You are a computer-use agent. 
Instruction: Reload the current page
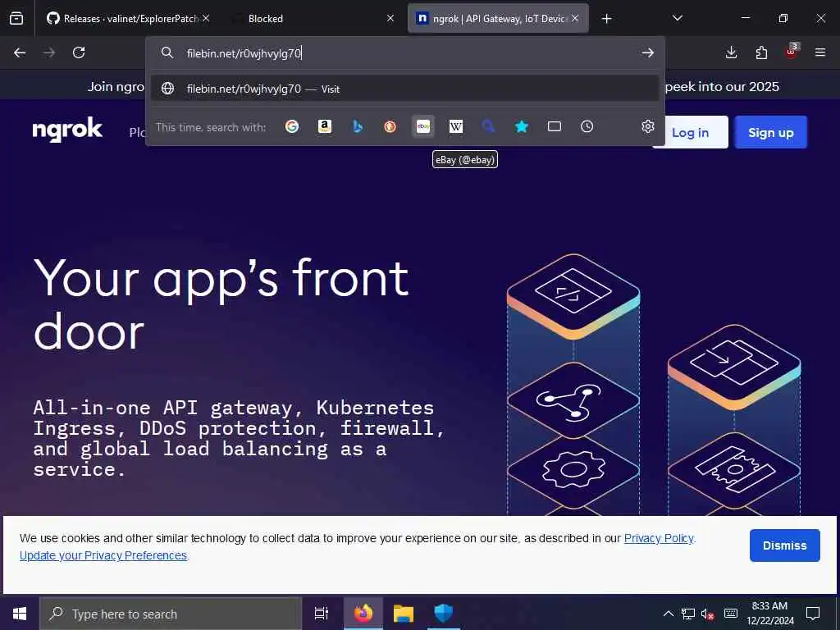click(x=79, y=52)
